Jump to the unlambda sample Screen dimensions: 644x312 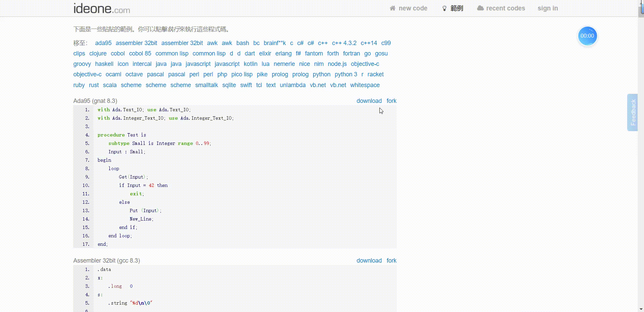coord(292,85)
